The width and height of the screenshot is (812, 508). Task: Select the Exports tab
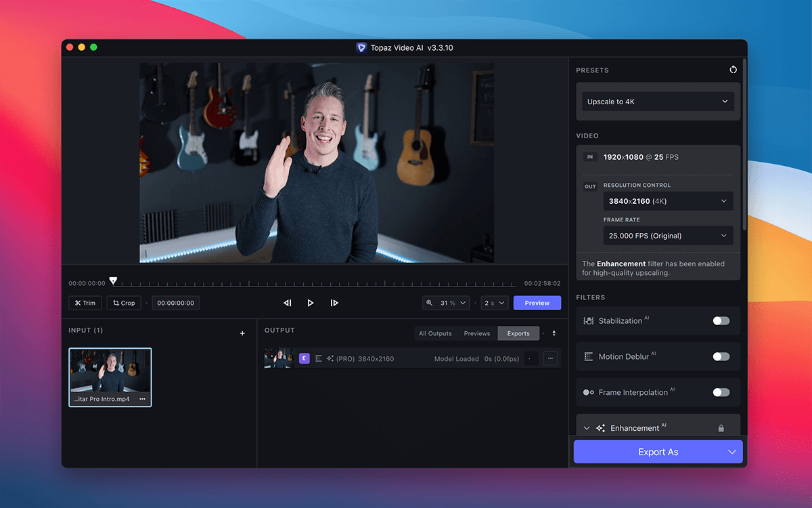518,333
